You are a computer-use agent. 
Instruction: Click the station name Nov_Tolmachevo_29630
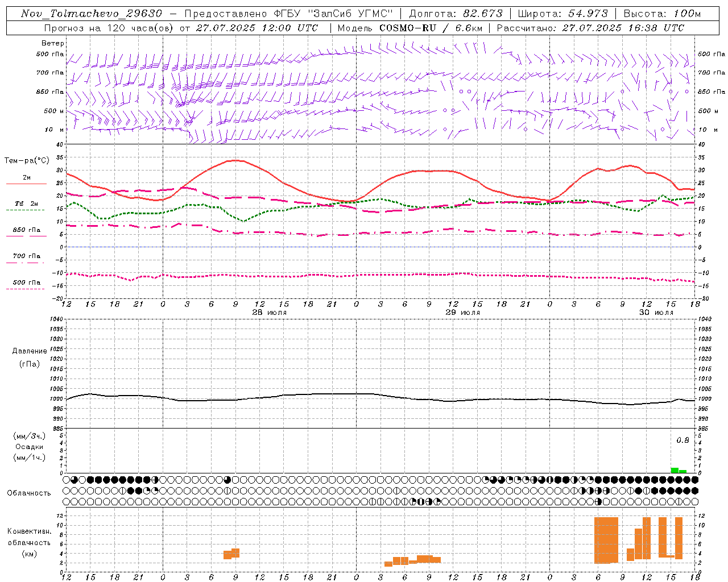(92, 14)
